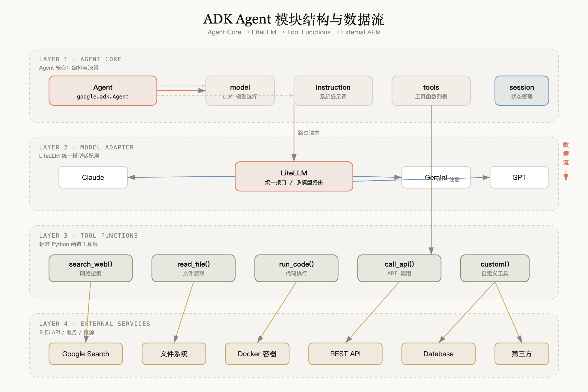Click the "外部 API / 服务 / 资源" caption
The image size is (588, 392).
[66, 332]
